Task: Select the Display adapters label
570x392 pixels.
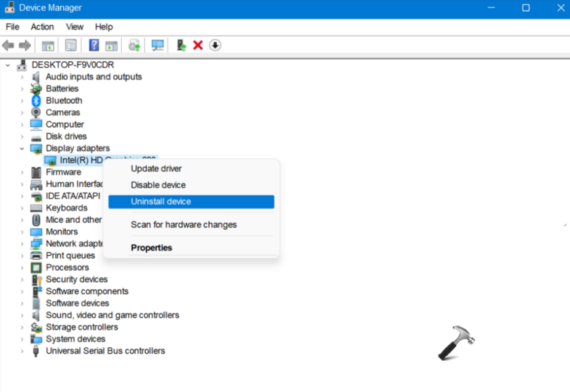Action: (x=78, y=148)
